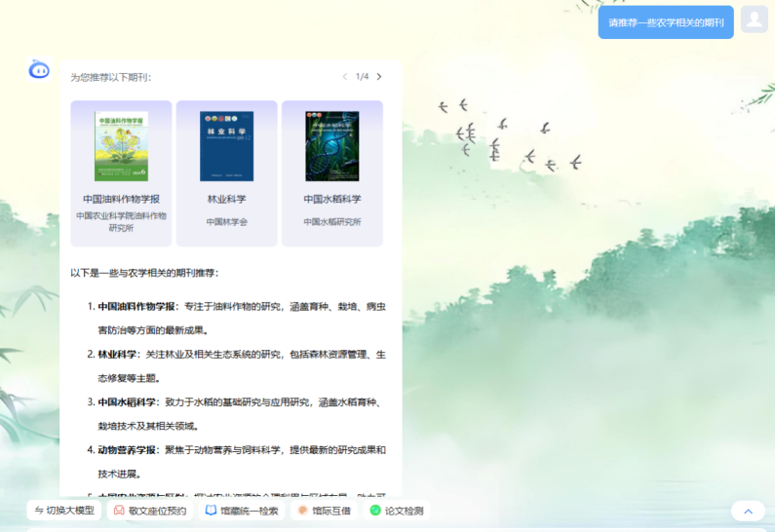Click the green paper detection icon
The height and width of the screenshot is (532, 775).
(375, 511)
